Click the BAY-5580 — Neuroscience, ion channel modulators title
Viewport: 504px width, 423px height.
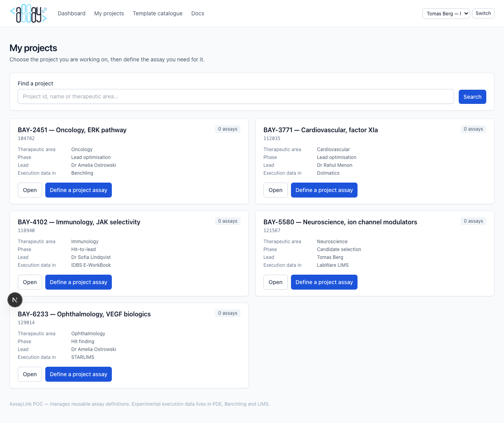340,222
